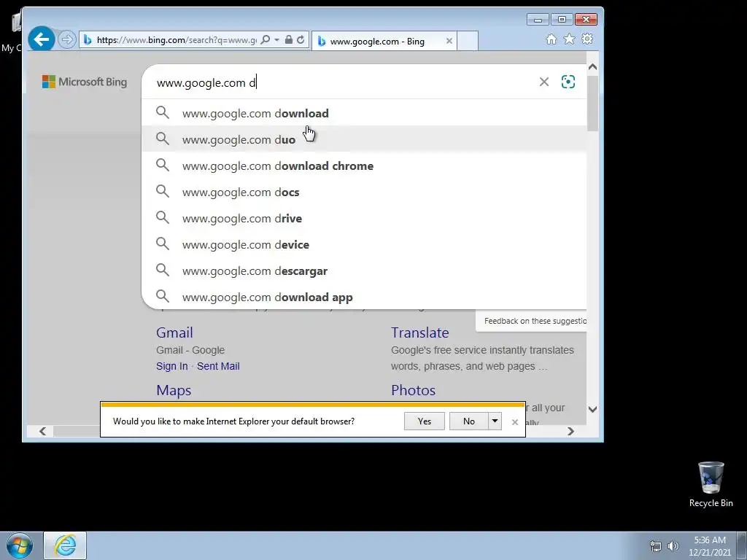Click horizontal scrollbar left arrow
The image size is (747, 560).
coord(42,431)
